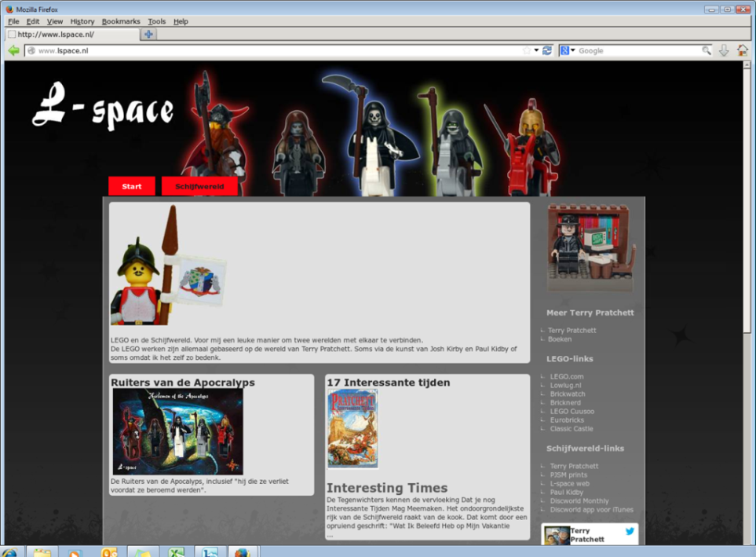Click the red Schijfwereld button
756x557 pixels.
(199, 186)
